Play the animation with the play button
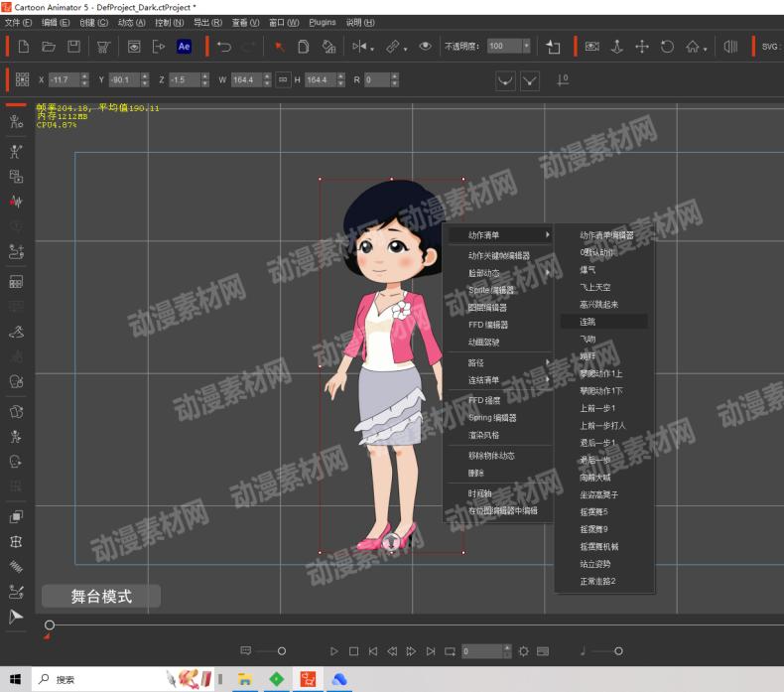 [334, 651]
